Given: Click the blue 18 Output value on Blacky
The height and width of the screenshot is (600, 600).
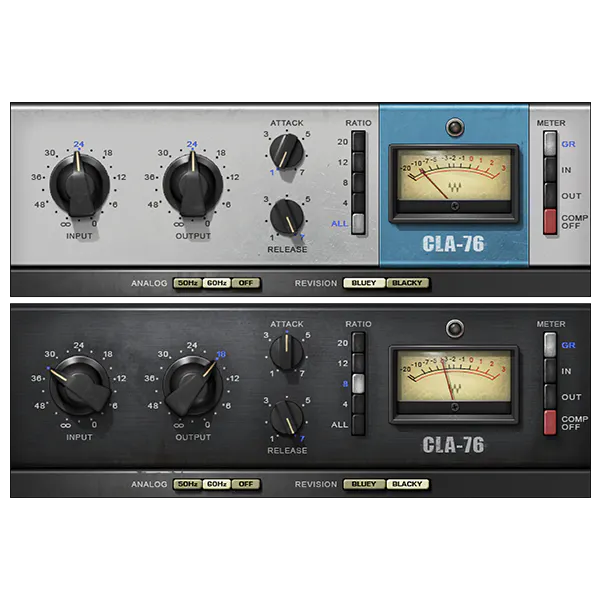Looking at the screenshot, I should click(221, 354).
